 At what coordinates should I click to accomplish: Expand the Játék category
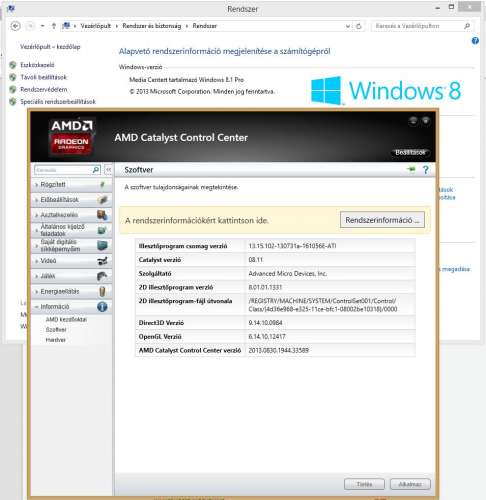click(36, 276)
